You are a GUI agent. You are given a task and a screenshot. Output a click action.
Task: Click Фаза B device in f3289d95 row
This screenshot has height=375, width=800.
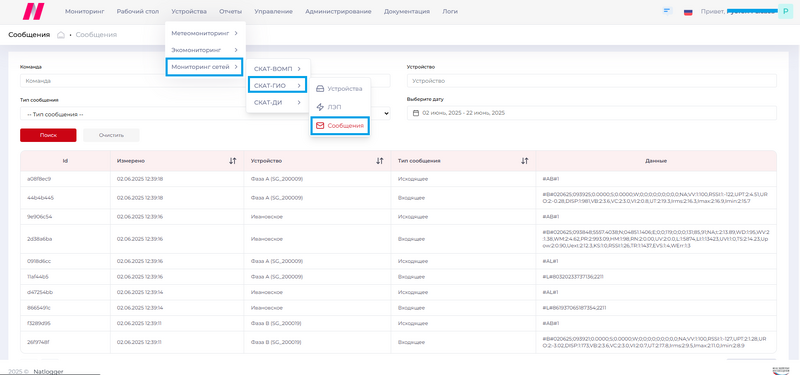(x=277, y=323)
